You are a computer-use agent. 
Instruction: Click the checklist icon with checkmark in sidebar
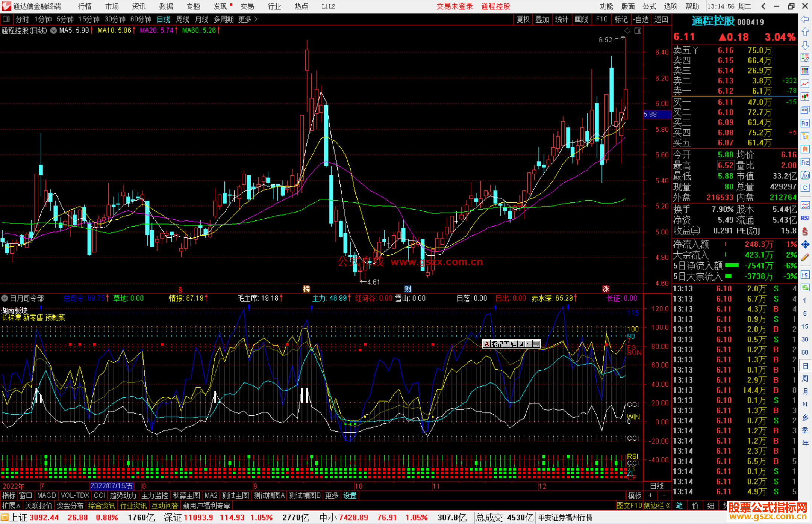pos(805,58)
